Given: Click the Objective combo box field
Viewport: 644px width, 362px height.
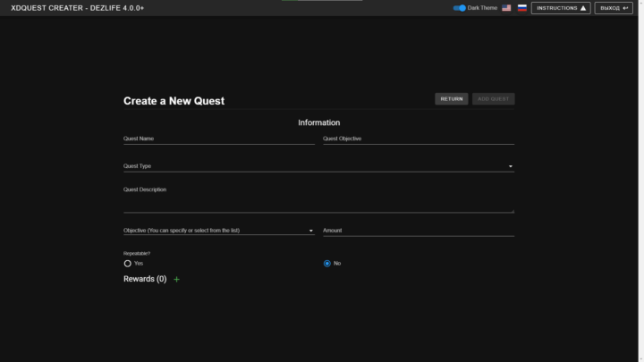Looking at the screenshot, I should [x=215, y=231].
